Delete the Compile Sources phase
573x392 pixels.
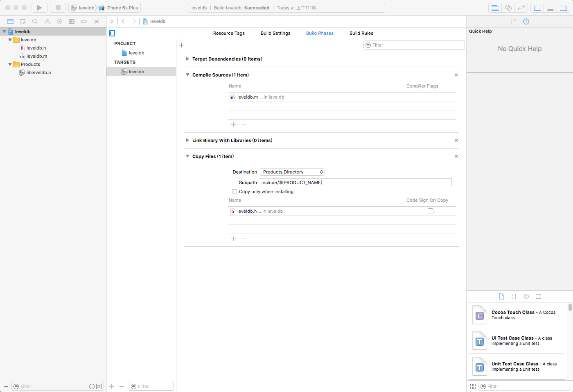pyautogui.click(x=456, y=75)
